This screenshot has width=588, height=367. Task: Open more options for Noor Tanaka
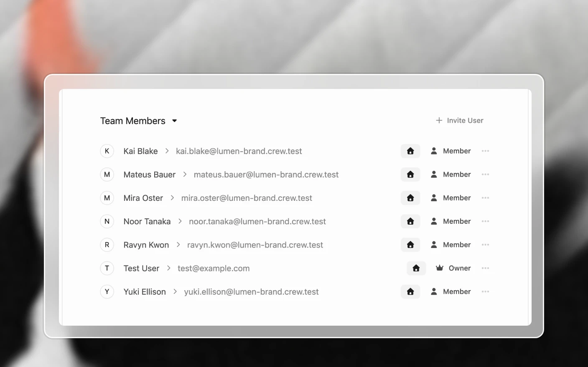coord(485,221)
